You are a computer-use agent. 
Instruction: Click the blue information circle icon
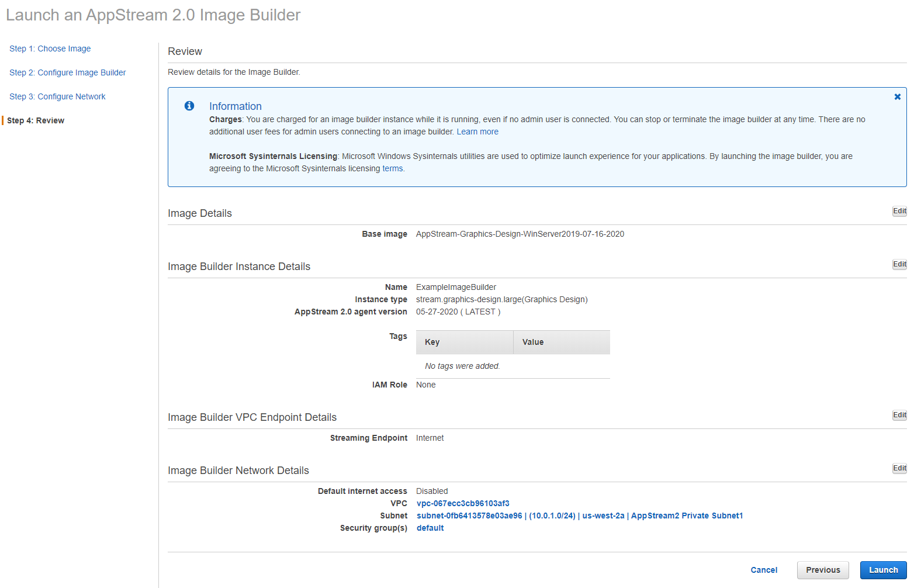click(189, 106)
